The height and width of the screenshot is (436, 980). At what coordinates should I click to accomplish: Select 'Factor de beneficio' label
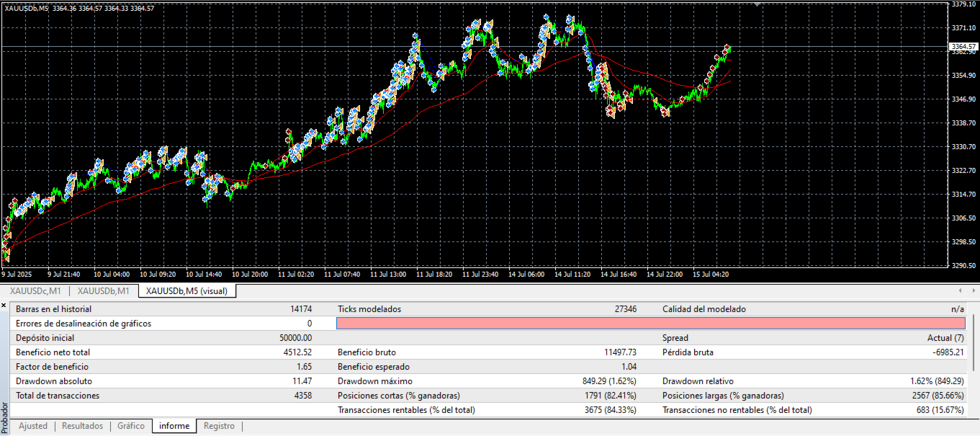pos(52,367)
